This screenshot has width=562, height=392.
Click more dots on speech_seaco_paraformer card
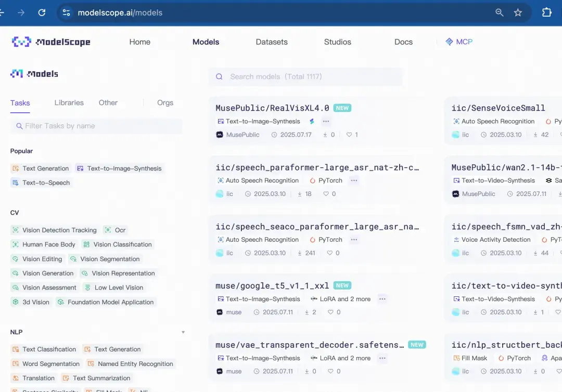coord(354,240)
